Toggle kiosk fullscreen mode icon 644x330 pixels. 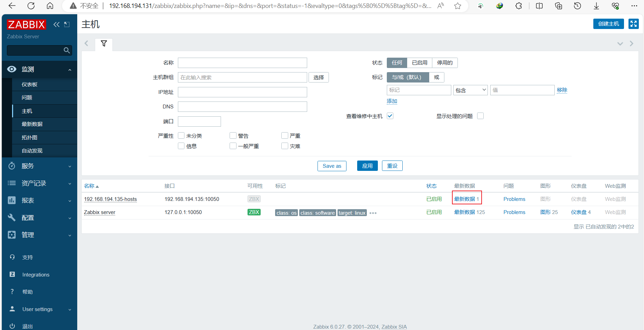[x=634, y=24]
